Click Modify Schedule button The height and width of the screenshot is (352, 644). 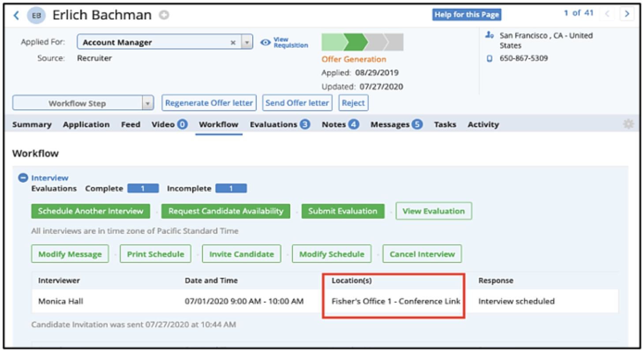332,254
